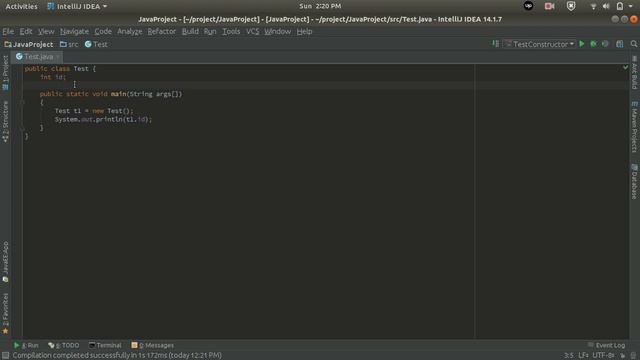Open the Code menu
Viewport: 640px width, 360px height.
click(x=103, y=31)
